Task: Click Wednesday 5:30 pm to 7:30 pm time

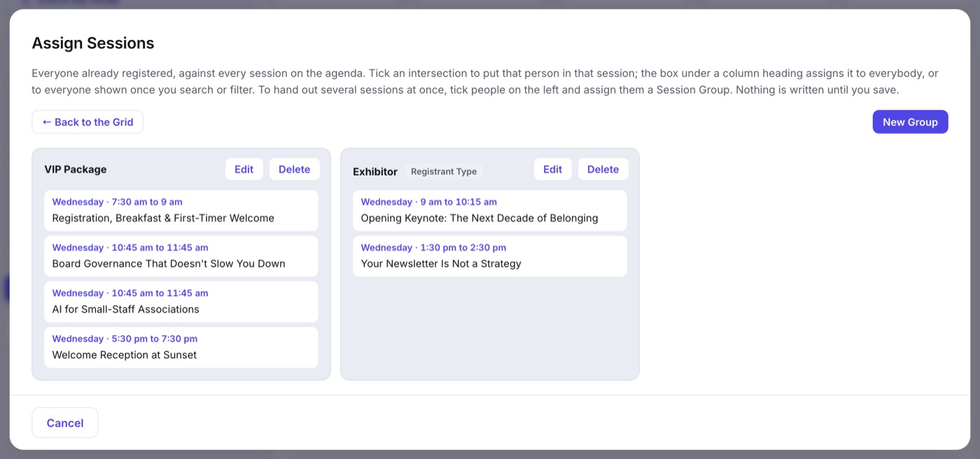Action: [125, 339]
